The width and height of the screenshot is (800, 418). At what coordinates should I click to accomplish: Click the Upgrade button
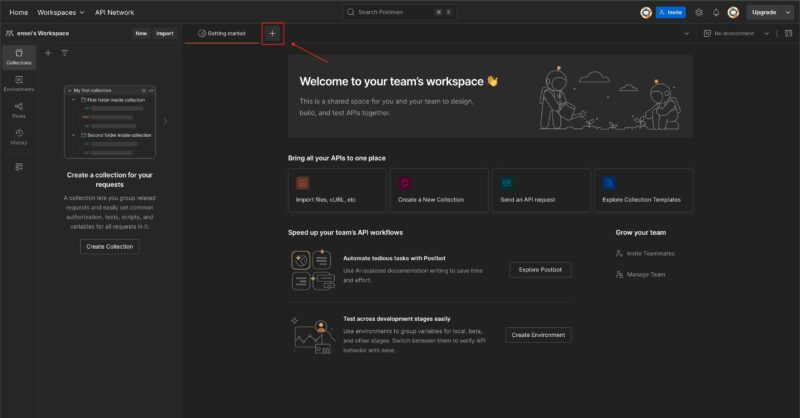(764, 12)
